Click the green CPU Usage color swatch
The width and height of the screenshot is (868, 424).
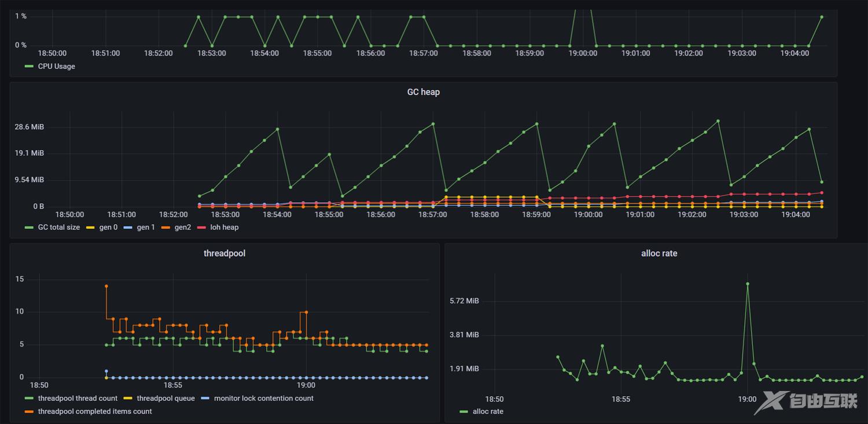coord(29,67)
